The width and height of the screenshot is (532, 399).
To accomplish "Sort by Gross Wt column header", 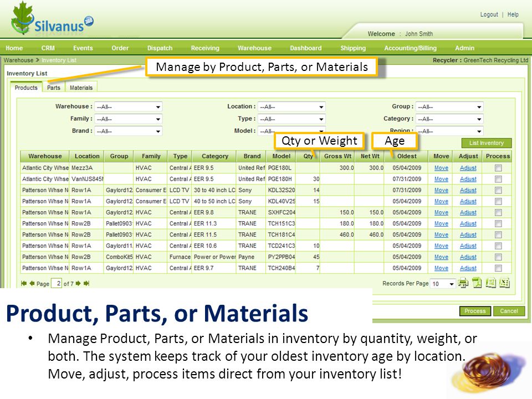I will point(337,156).
